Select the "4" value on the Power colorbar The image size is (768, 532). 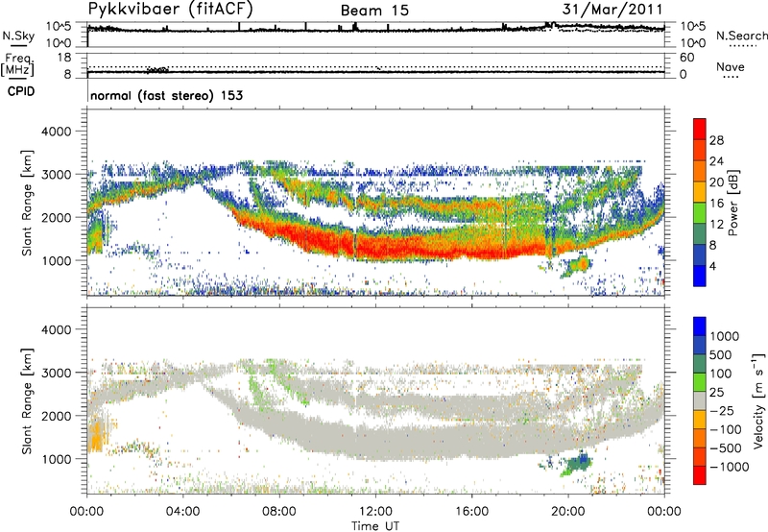click(713, 267)
